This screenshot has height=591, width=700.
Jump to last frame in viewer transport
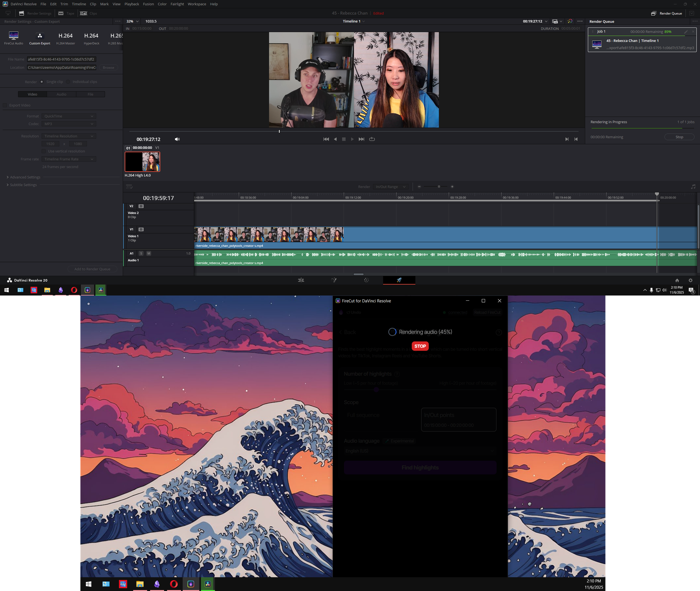click(x=362, y=139)
